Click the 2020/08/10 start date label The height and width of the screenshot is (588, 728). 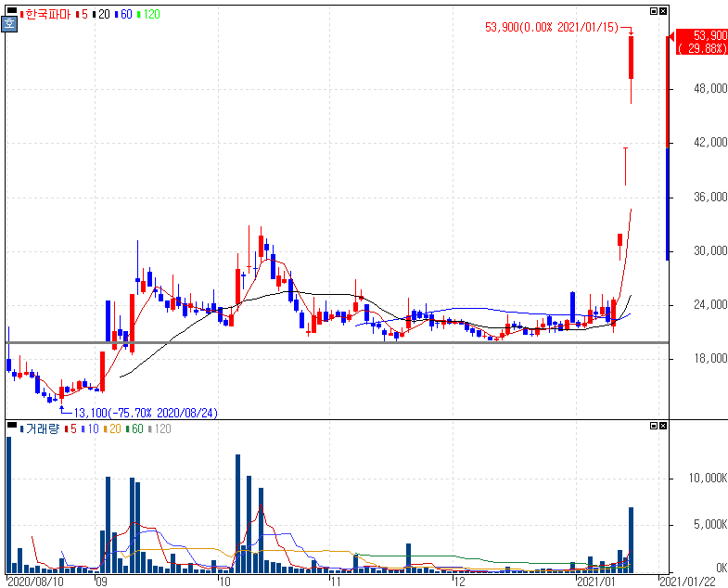click(x=36, y=582)
